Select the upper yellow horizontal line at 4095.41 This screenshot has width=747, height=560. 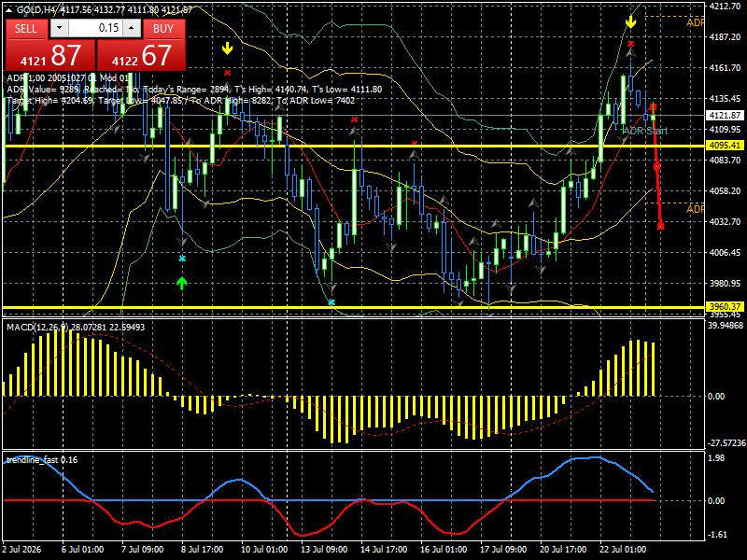pos(353,146)
